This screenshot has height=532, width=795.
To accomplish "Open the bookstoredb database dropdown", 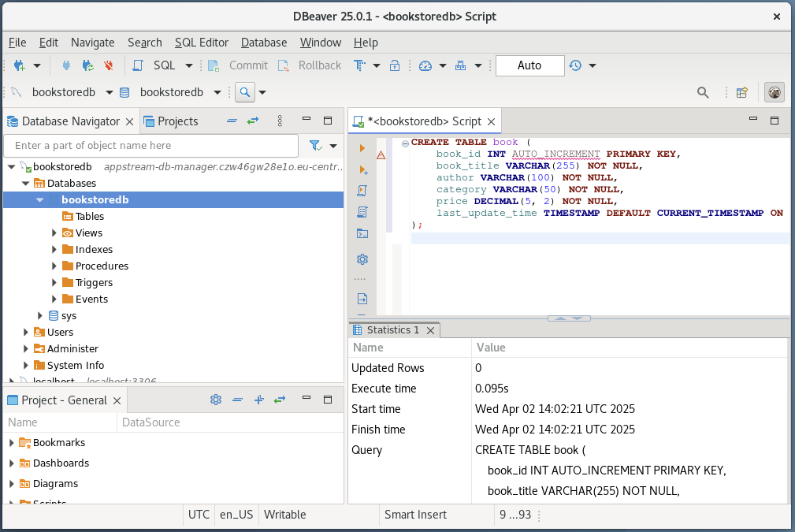I will coord(217,92).
